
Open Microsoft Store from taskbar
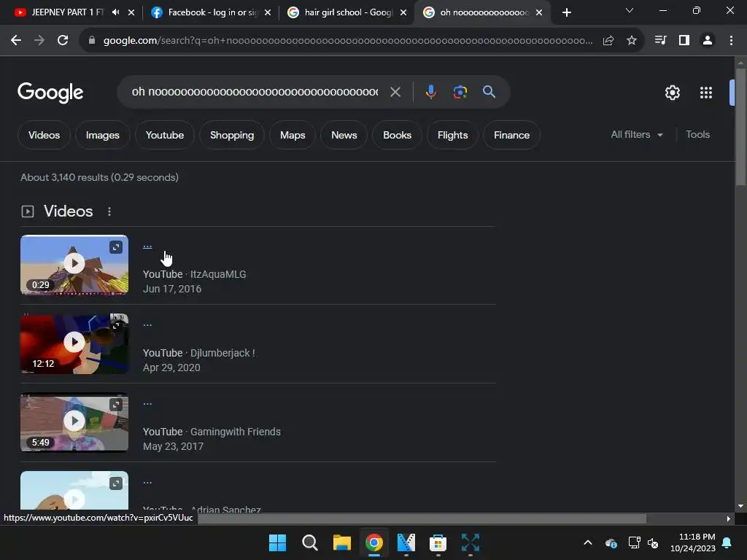[438, 542]
